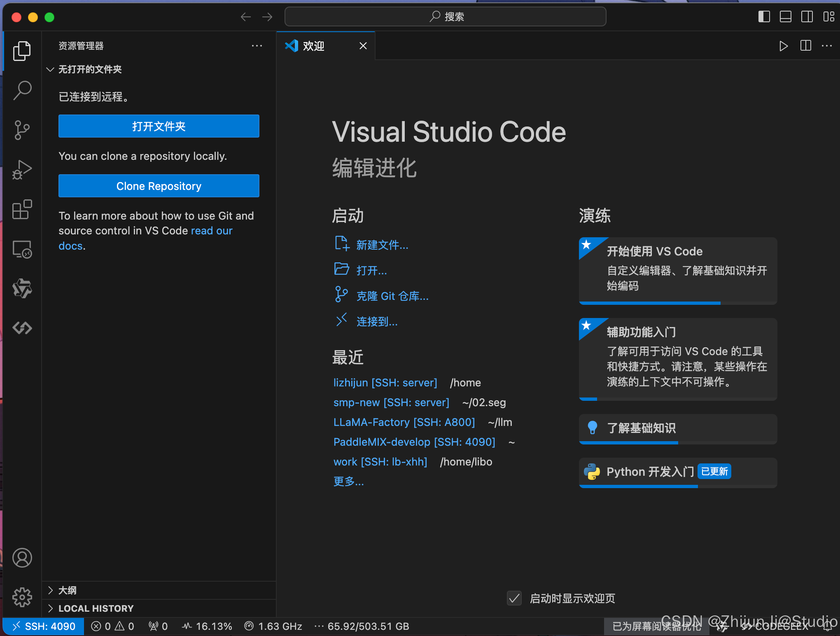Open Run and Debug view
840x636 pixels.
[x=22, y=170]
